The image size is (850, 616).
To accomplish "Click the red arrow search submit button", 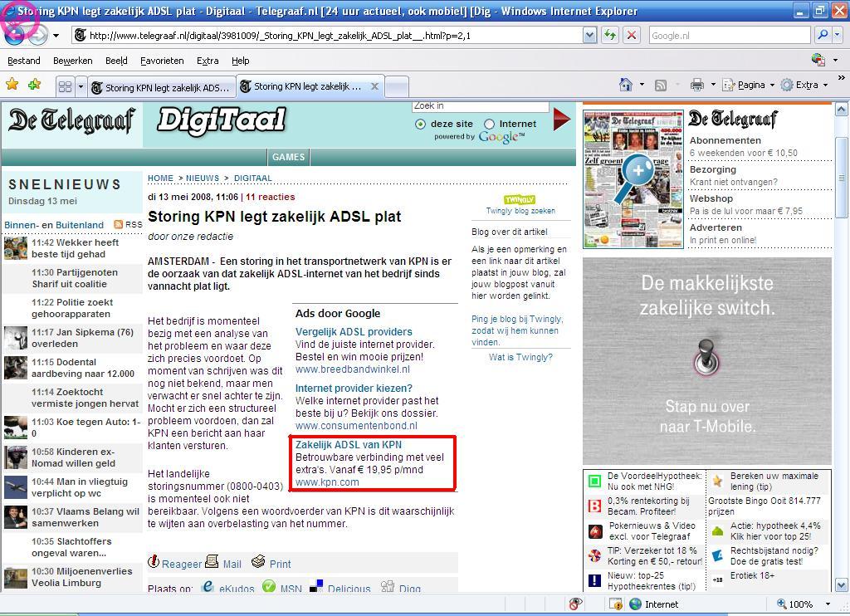I will (x=562, y=120).
